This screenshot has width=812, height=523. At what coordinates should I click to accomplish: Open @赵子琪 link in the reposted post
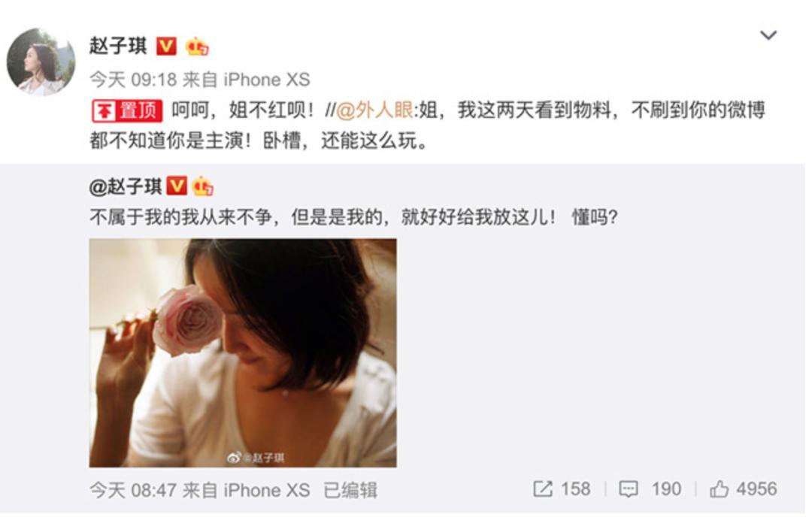click(126, 186)
